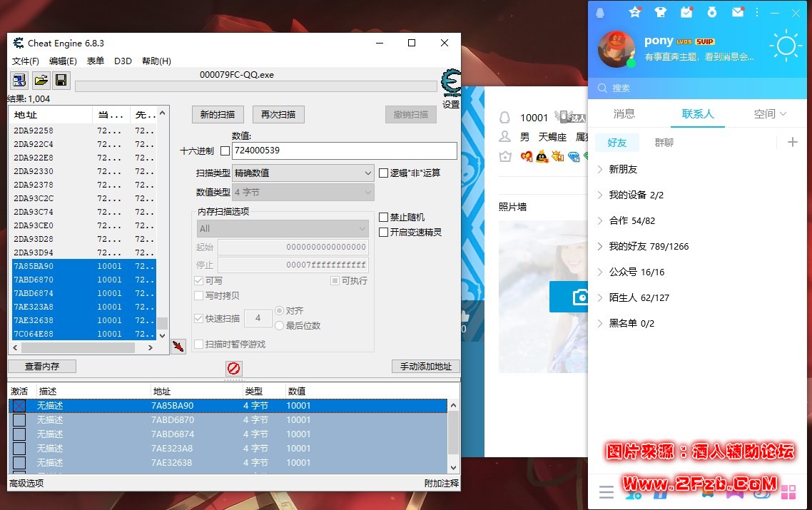Toggle freeze box for address 7ABD6870
The width and height of the screenshot is (812, 510).
pyautogui.click(x=19, y=420)
